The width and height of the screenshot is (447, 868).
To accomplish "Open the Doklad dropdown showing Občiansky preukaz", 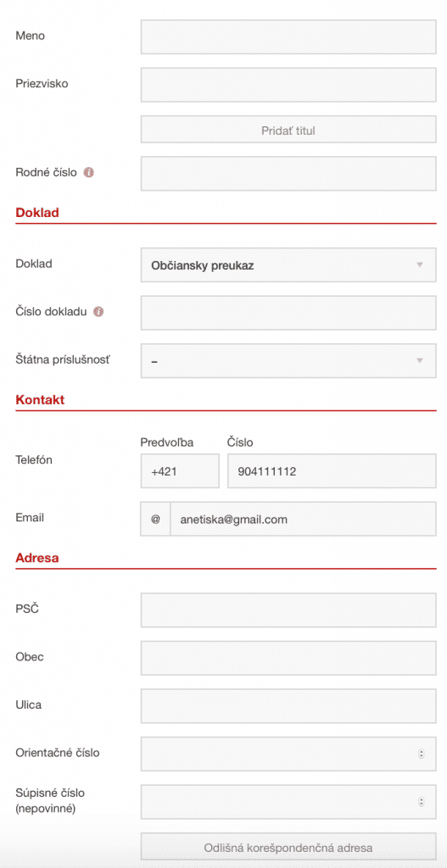I will pos(288,265).
